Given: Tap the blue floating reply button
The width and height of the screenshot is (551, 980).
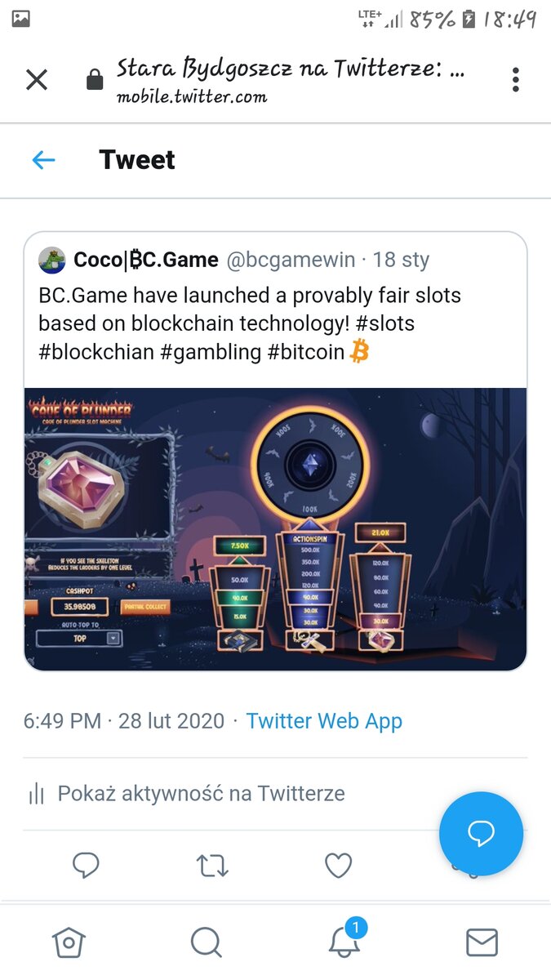Looking at the screenshot, I should coord(481,833).
